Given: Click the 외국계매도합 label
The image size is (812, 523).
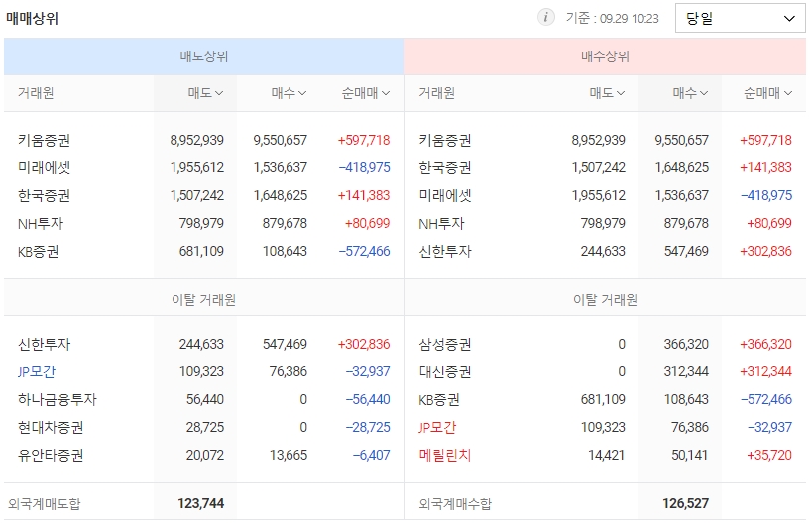Looking at the screenshot, I should (45, 504).
